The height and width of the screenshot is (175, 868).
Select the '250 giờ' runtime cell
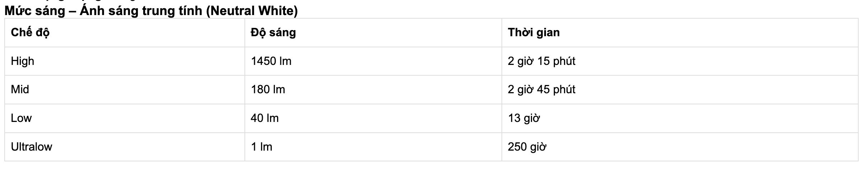tap(527, 147)
